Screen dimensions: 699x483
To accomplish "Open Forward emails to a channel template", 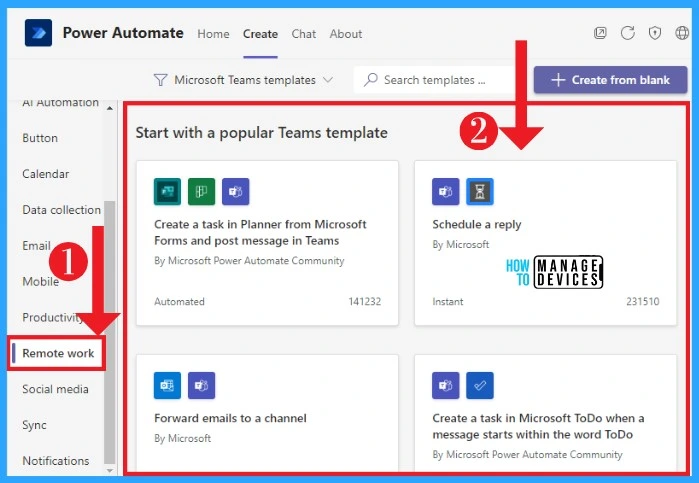I will pos(230,418).
